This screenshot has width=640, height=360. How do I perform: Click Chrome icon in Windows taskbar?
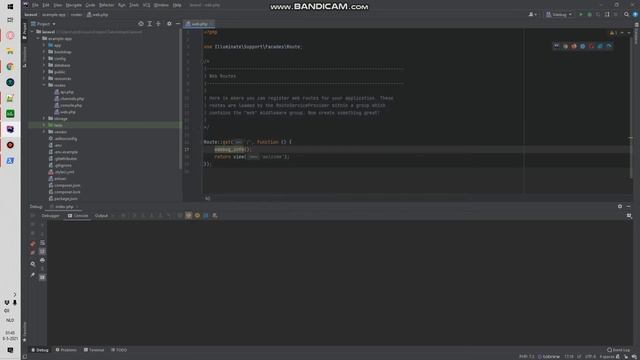click(x=10, y=67)
